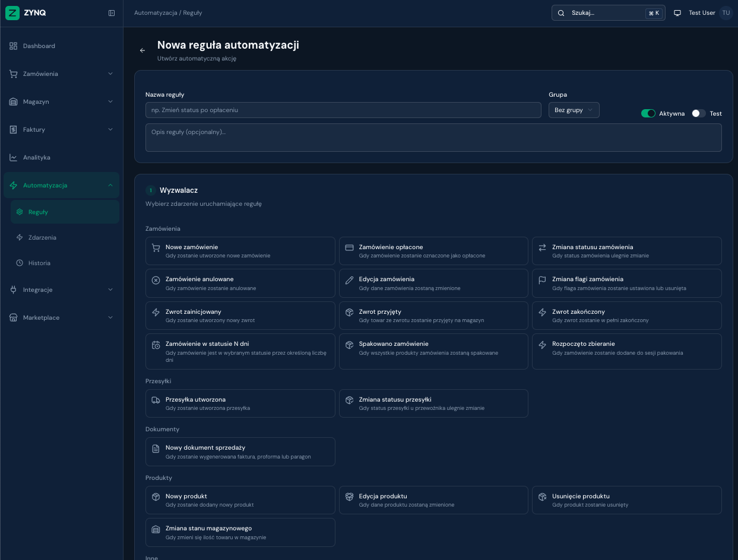Click the cart icon on Nowe zamówienie card

(156, 247)
